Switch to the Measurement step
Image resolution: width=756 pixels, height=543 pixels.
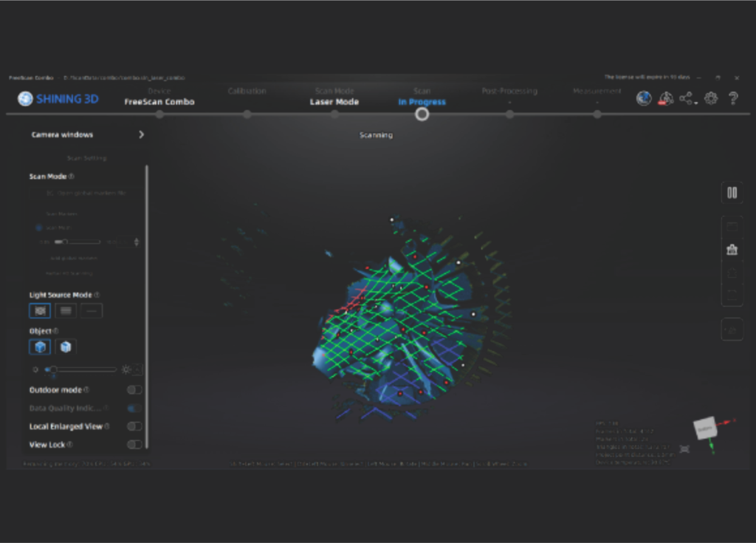(x=597, y=114)
